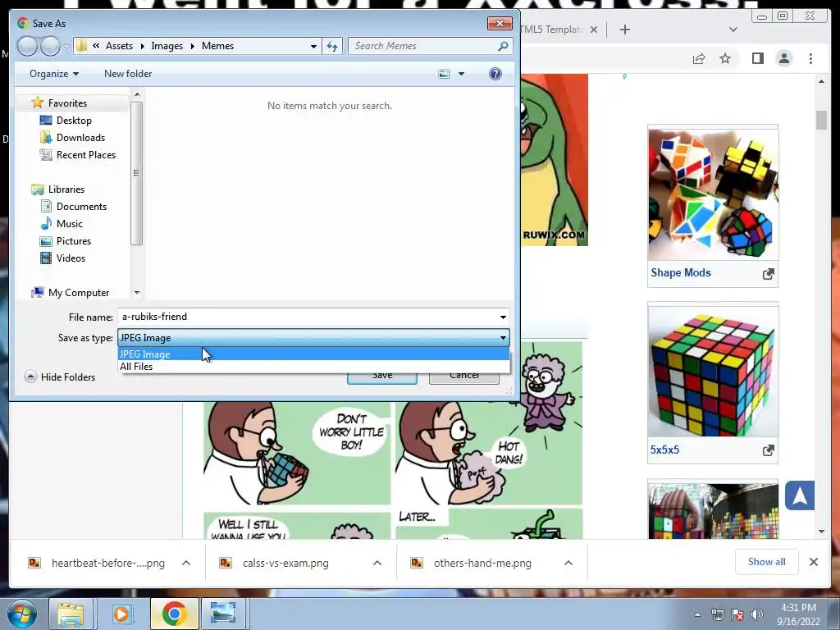Collapse the Save as type combo box
This screenshot has width=840, height=630.
pos(503,337)
